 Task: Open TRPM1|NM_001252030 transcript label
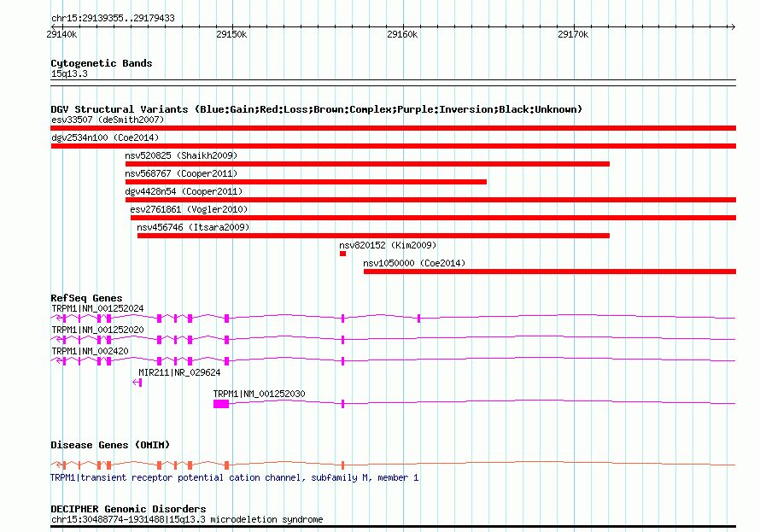(260, 394)
